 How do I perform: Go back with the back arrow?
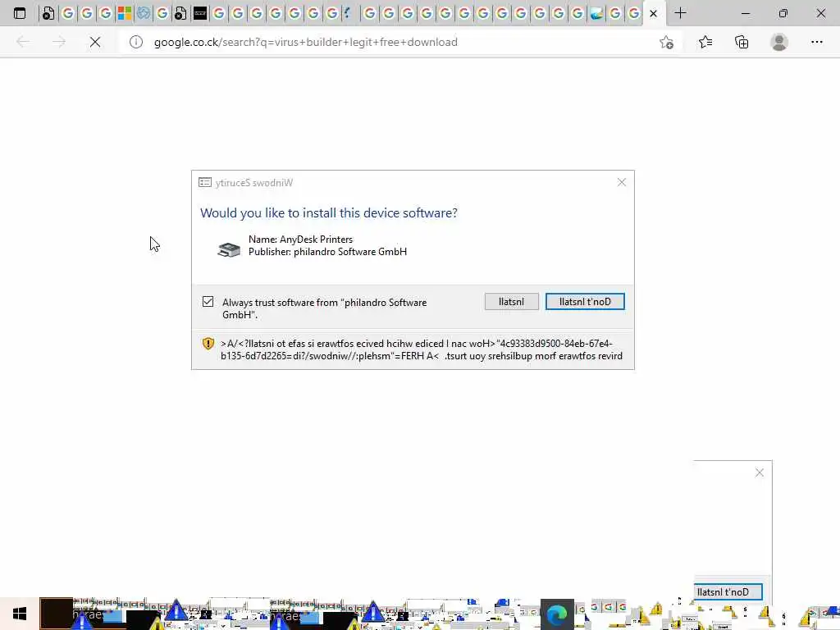pyautogui.click(x=22, y=42)
